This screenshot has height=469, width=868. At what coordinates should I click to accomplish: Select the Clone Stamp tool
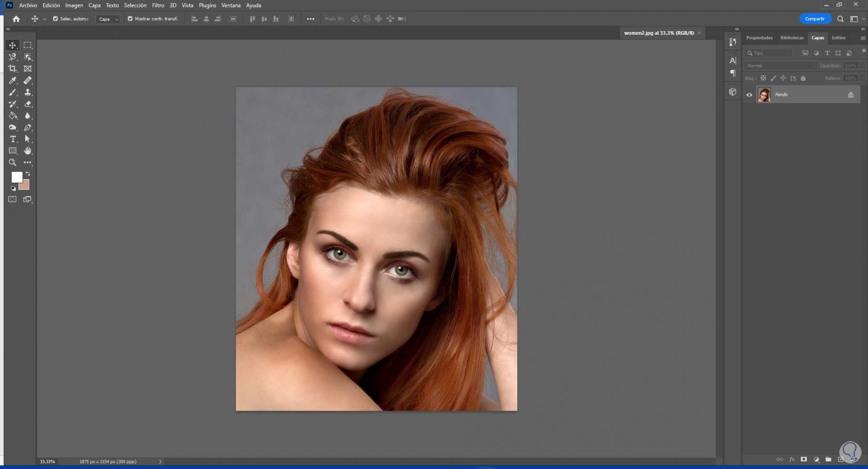tap(27, 92)
